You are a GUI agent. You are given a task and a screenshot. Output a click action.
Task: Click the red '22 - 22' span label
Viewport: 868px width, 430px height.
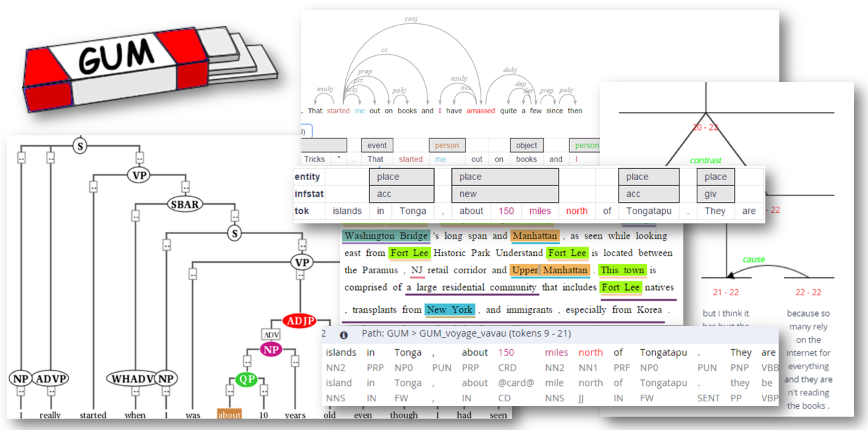808,292
